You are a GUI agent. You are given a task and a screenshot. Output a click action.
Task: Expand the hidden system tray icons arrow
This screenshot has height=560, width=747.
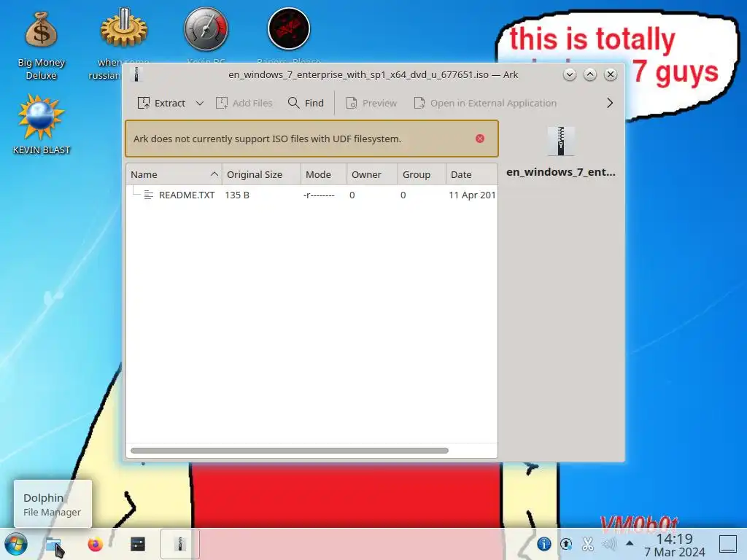(630, 542)
